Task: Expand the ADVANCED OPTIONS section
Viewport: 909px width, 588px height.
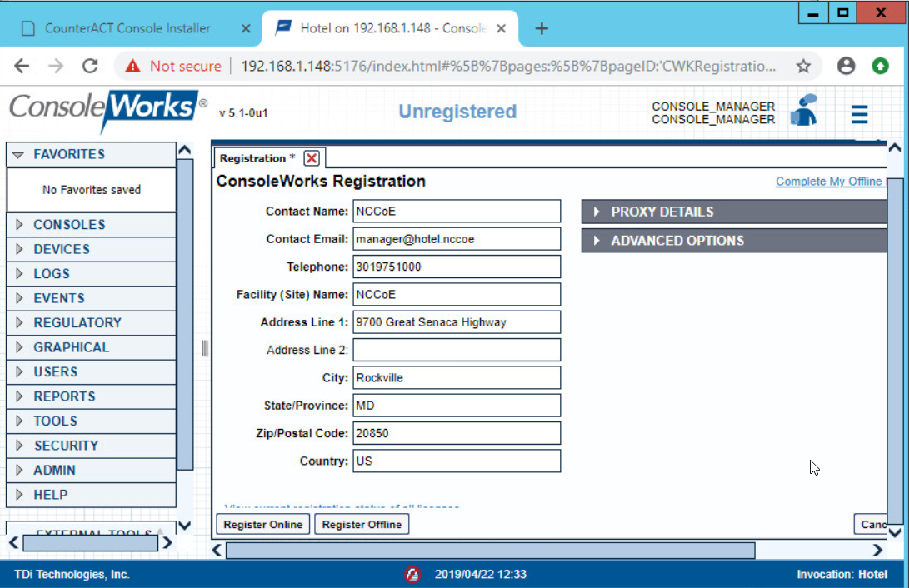Action: tap(734, 241)
